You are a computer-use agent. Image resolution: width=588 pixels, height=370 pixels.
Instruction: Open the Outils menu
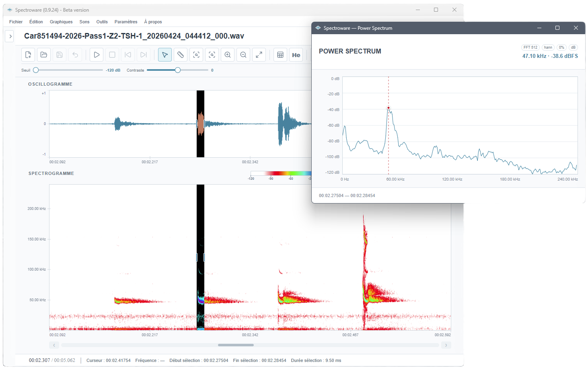pyautogui.click(x=102, y=22)
